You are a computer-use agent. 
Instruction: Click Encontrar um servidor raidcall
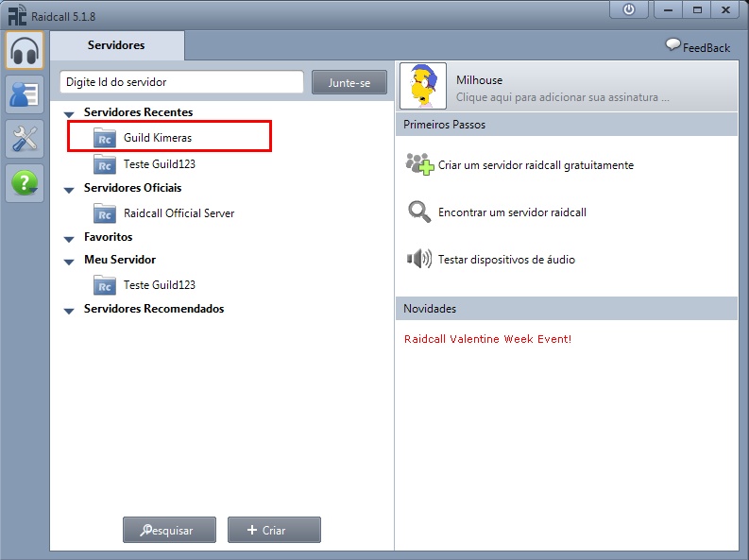pos(512,212)
